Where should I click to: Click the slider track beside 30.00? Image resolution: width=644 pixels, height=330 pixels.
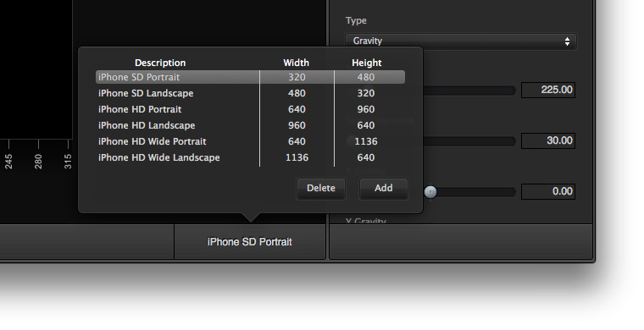click(469, 141)
